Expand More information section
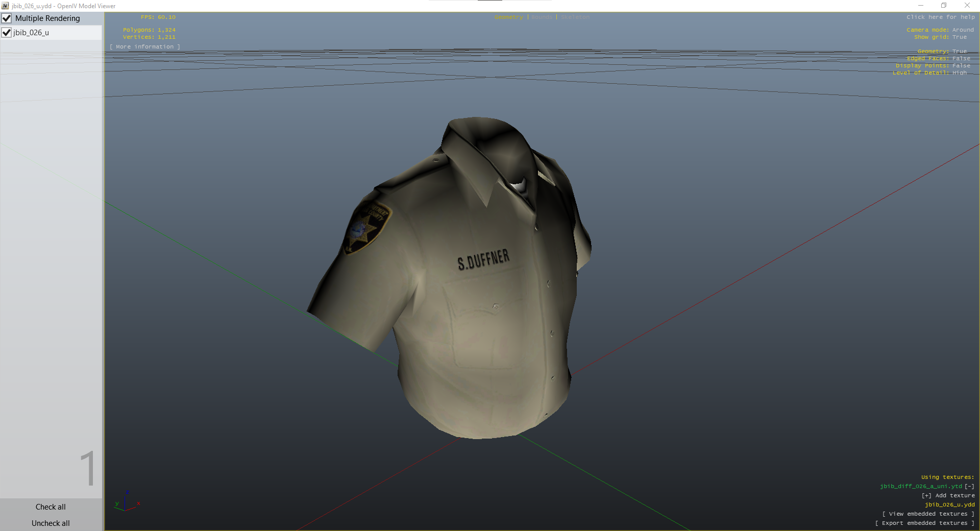This screenshot has width=980, height=531. pos(145,47)
